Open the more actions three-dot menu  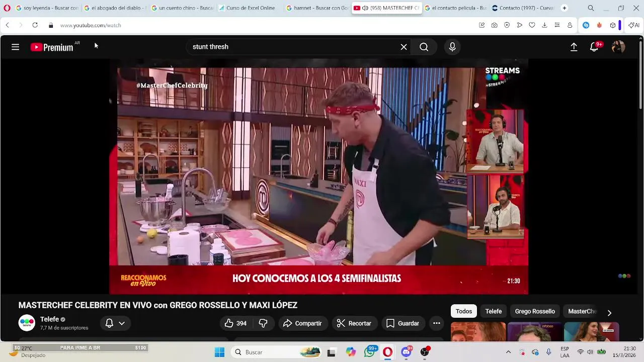tap(437, 323)
